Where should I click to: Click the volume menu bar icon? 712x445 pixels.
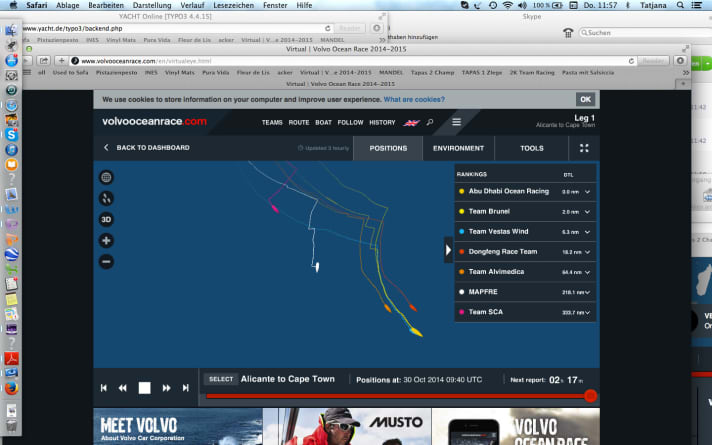tap(522, 5)
